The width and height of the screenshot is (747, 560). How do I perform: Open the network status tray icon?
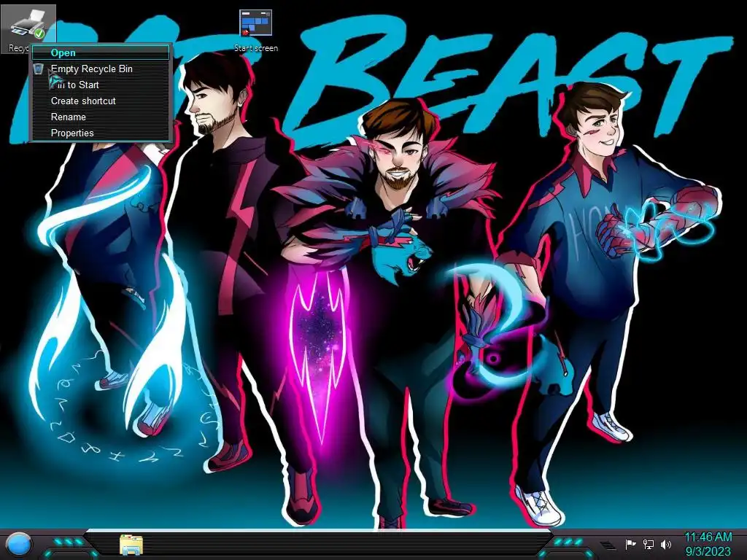(x=648, y=544)
